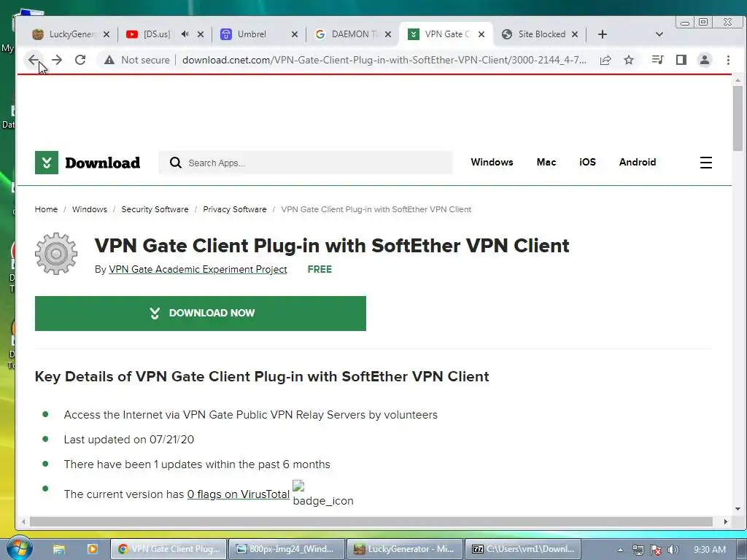747x560 pixels.
Task: Close the Site Blocked tab
Action: pos(575,34)
